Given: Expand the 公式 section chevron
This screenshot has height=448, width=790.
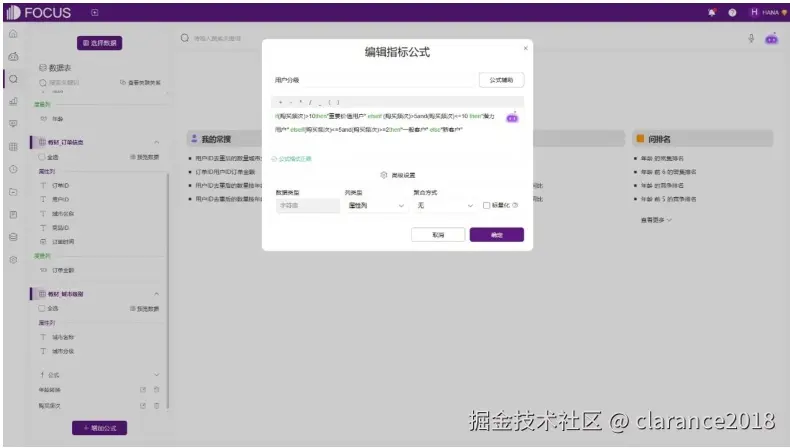Looking at the screenshot, I should (x=156, y=375).
